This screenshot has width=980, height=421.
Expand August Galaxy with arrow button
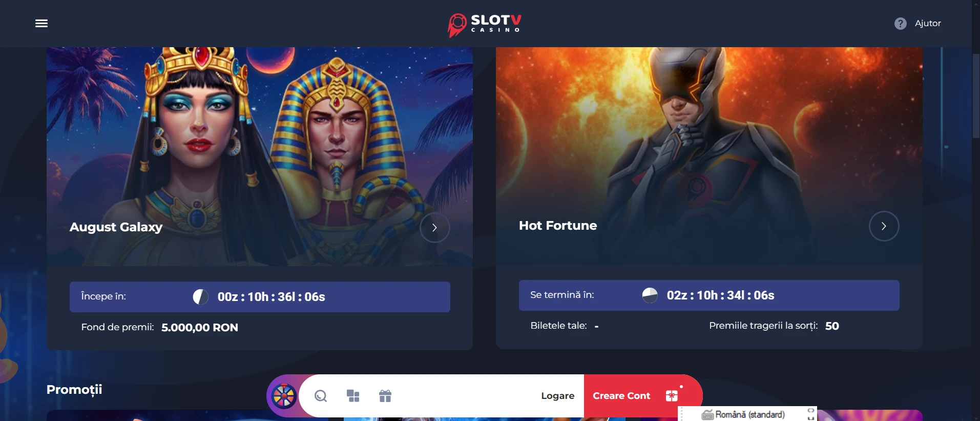pos(435,228)
